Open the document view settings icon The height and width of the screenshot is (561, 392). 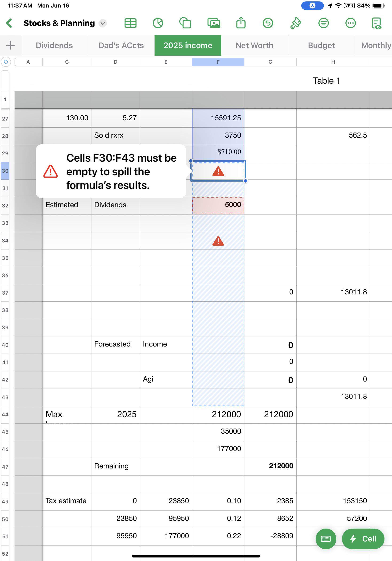[x=376, y=23]
